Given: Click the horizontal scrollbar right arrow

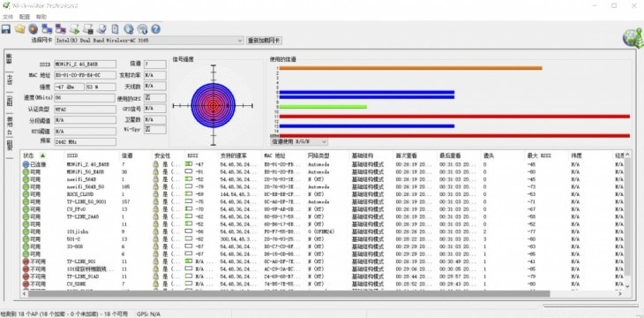Looking at the screenshot, I should [x=620, y=294].
